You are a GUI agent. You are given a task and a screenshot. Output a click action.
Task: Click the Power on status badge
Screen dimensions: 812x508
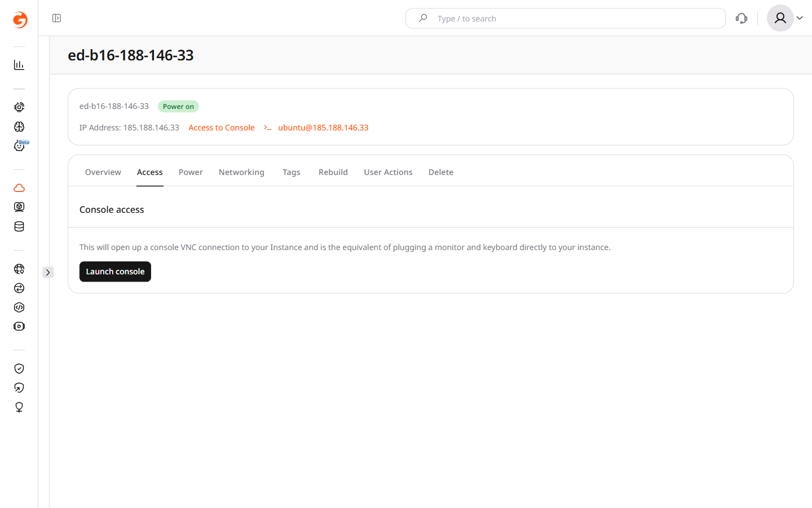point(178,106)
